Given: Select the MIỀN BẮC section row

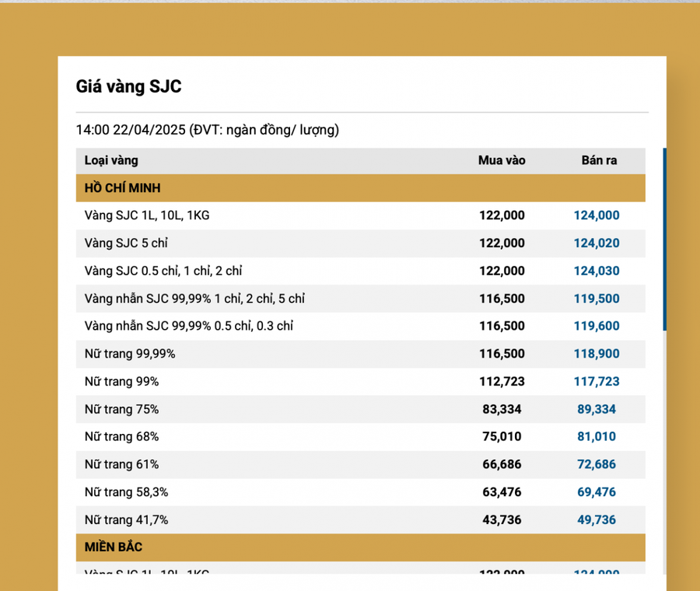Looking at the screenshot, I should point(361,547).
